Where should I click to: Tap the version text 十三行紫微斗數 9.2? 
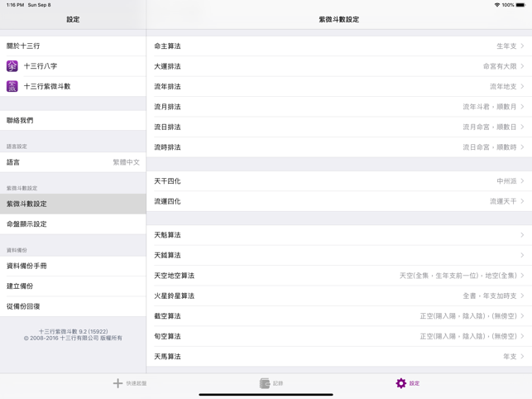(x=73, y=331)
